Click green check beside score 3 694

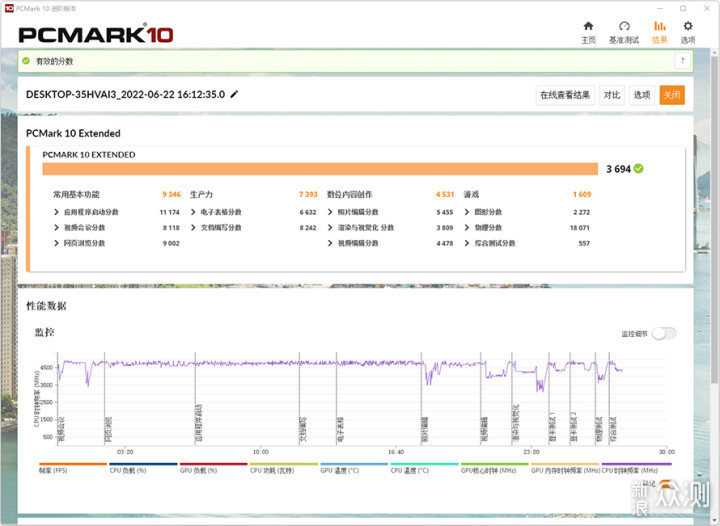pyautogui.click(x=638, y=169)
